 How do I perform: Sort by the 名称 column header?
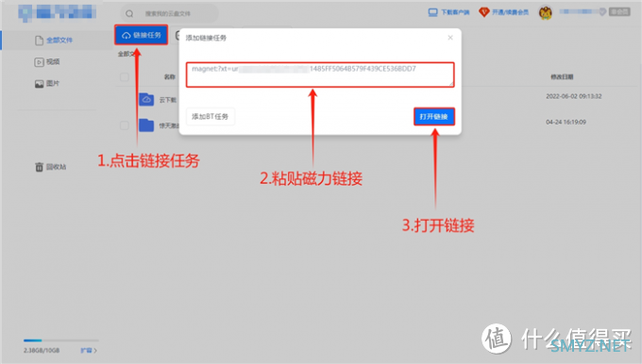170,77
